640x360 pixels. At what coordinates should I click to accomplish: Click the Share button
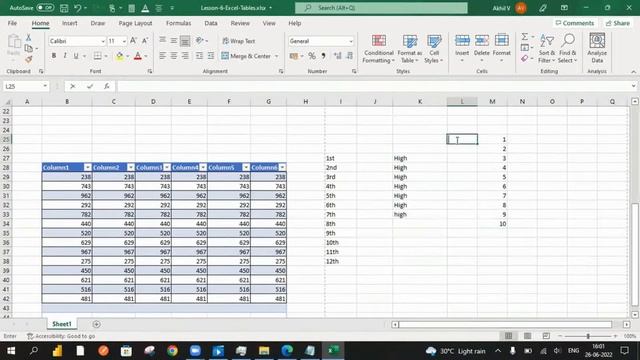click(x=618, y=23)
